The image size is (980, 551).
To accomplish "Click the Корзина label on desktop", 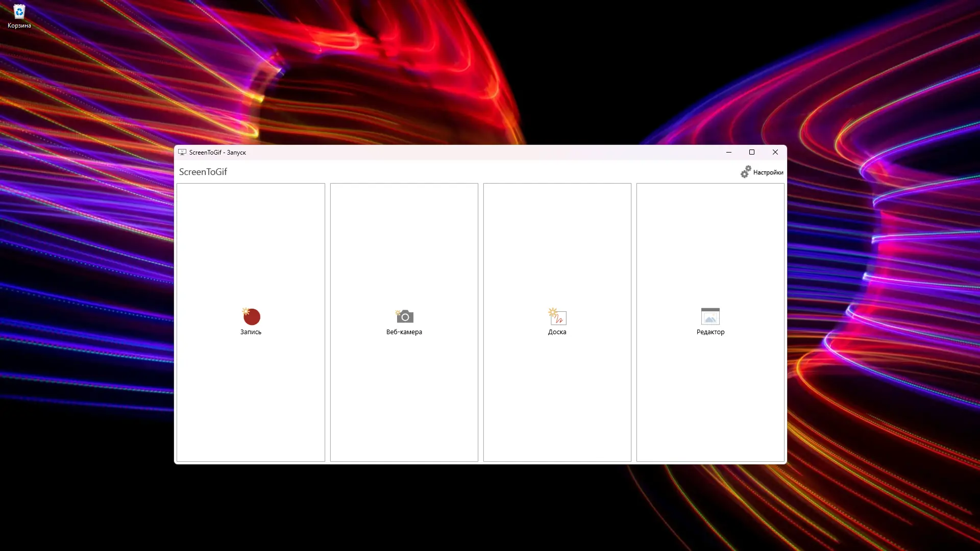I will coord(19,26).
